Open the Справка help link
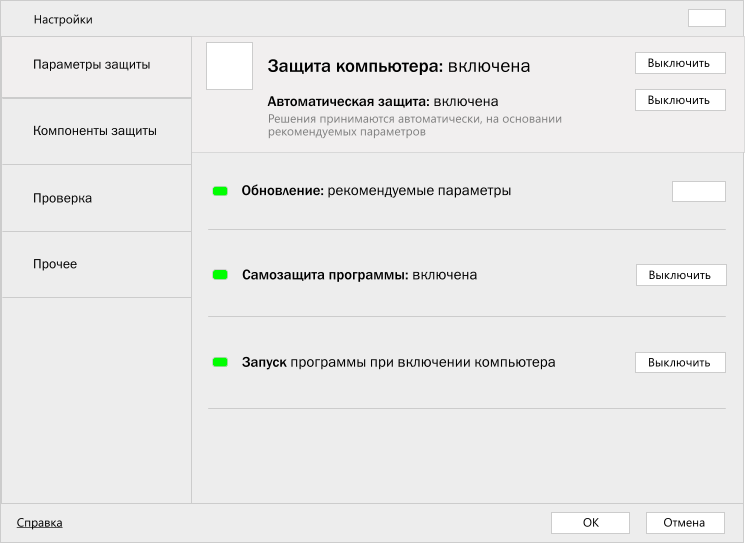The width and height of the screenshot is (745, 543). [x=40, y=522]
